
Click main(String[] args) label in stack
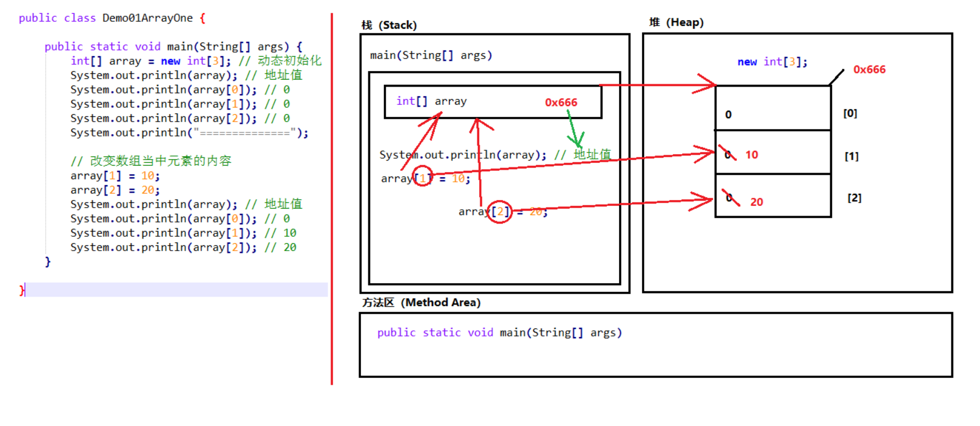(x=431, y=55)
